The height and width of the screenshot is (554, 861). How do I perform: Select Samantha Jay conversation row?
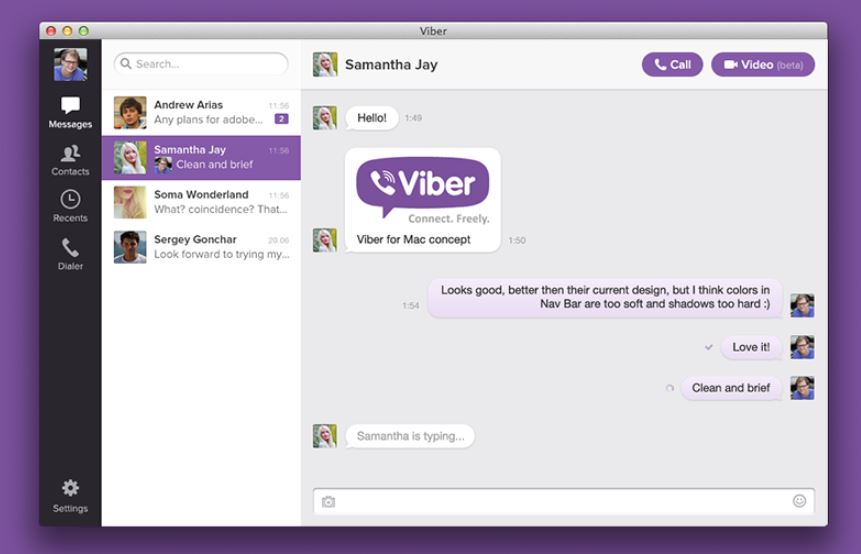pyautogui.click(x=201, y=158)
